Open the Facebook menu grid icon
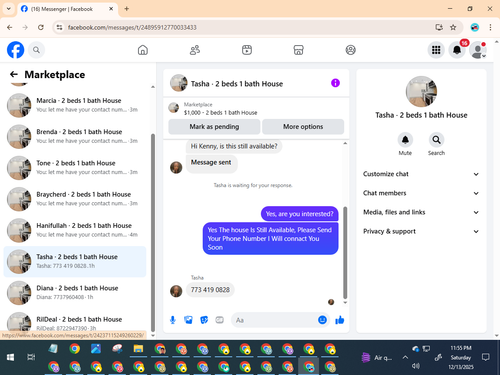Image resolution: width=500 pixels, height=375 pixels. coord(436,50)
